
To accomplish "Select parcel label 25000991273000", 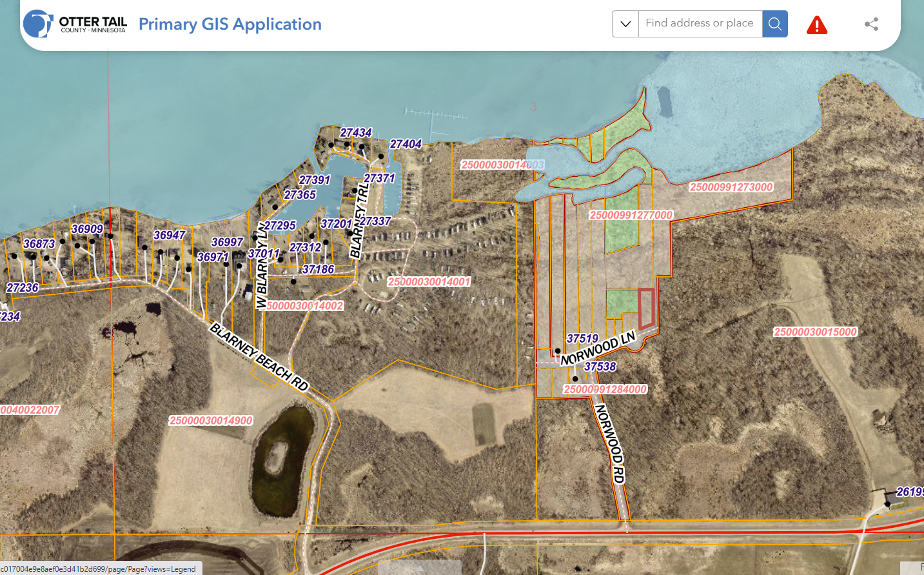I will (x=731, y=187).
